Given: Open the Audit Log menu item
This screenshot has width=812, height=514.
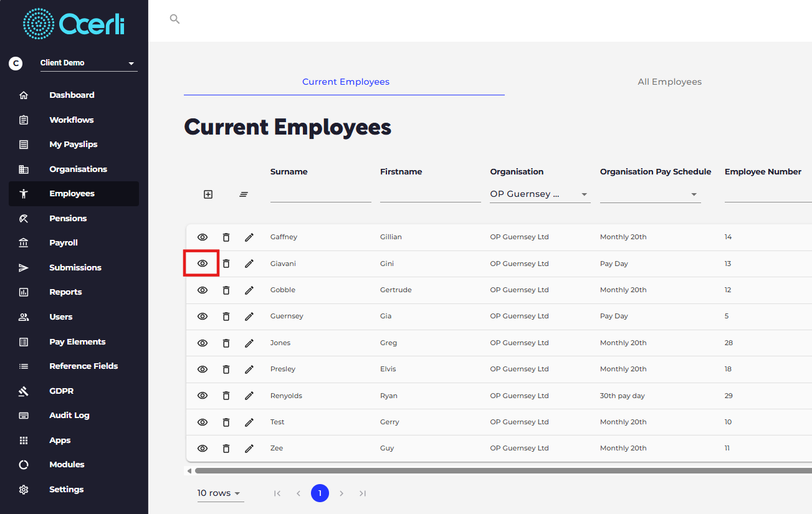Looking at the screenshot, I should click(x=74, y=416).
